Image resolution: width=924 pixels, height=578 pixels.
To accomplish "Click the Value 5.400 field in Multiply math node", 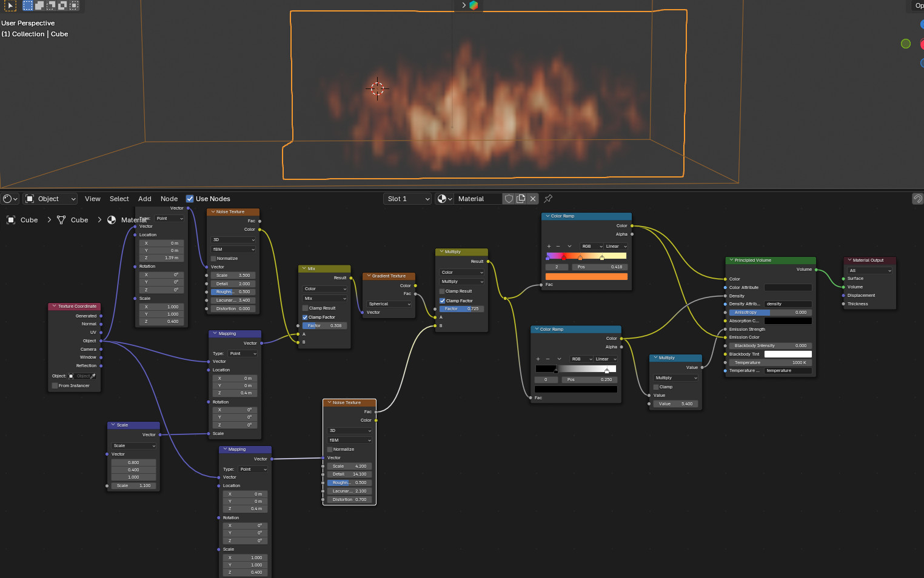I will (675, 404).
